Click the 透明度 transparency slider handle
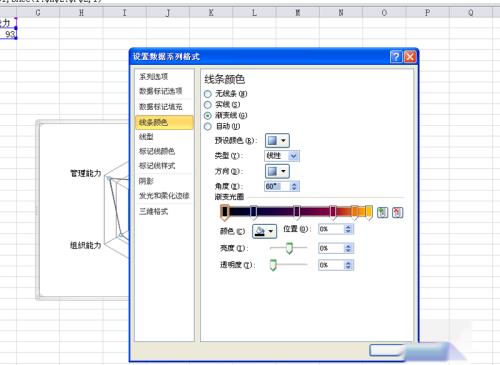Viewport: 500px width, 365px height. point(273,265)
